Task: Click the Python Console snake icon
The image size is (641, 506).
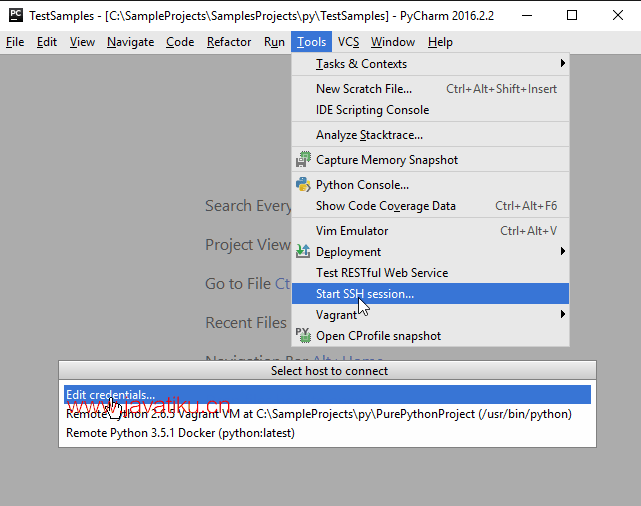Action: click(303, 185)
